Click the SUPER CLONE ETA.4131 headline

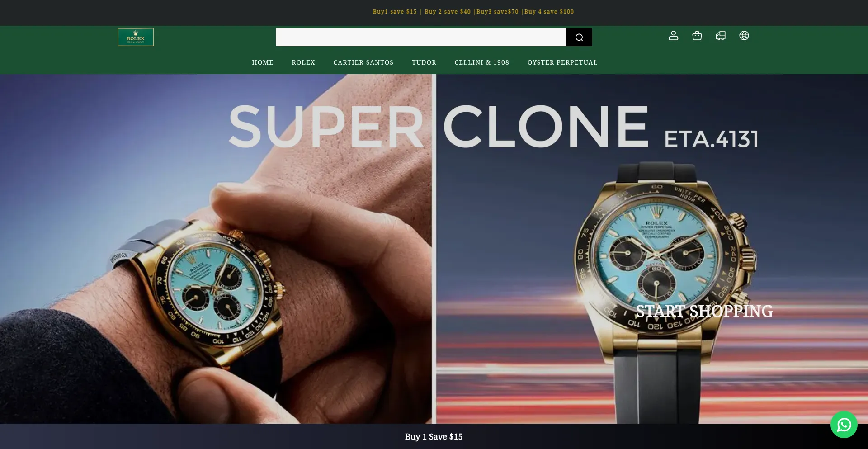tap(494, 127)
